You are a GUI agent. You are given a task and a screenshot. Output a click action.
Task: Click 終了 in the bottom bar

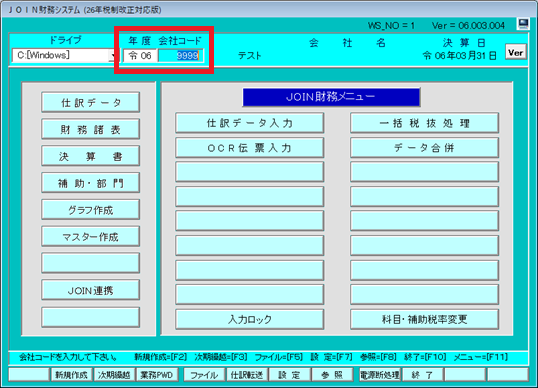pos(422,375)
